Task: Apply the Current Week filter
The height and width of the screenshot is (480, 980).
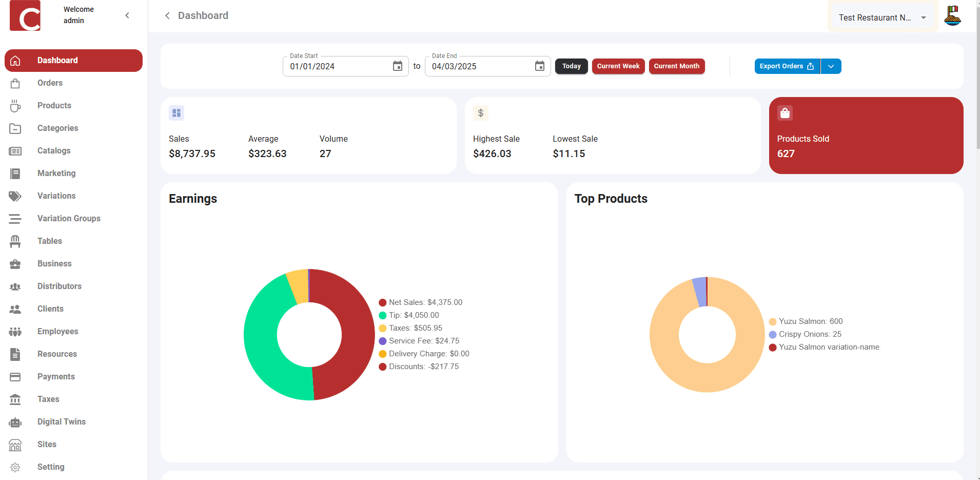Action: point(618,66)
